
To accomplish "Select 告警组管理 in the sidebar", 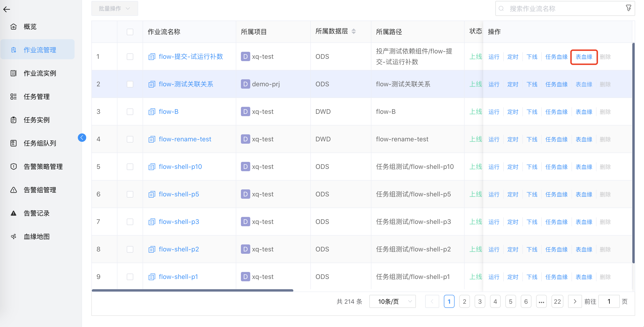I will 40,190.
